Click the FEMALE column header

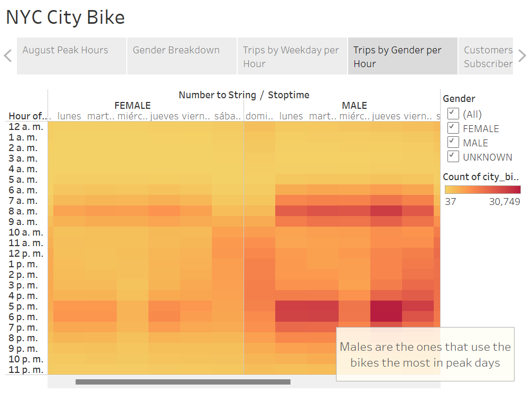(x=132, y=105)
